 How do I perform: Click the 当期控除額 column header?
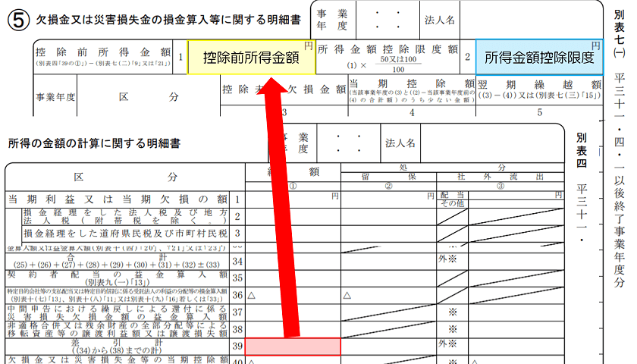(x=412, y=83)
